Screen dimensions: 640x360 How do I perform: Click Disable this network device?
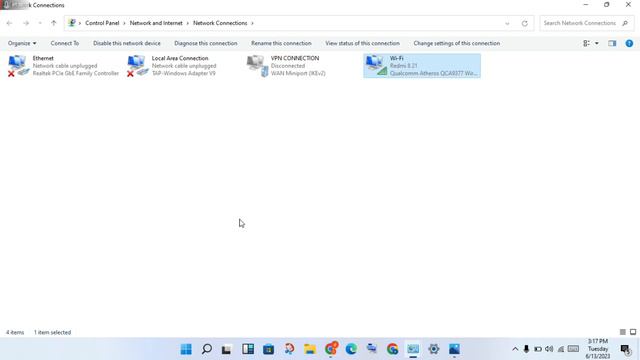tap(127, 43)
